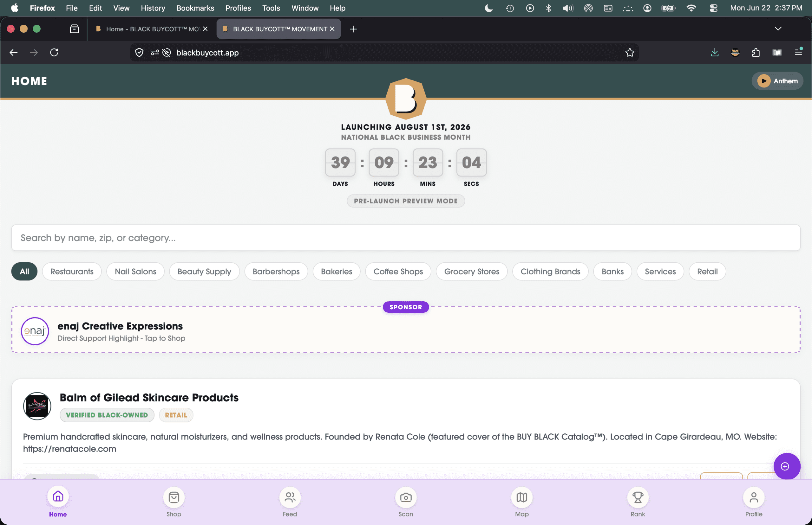Open the Firefox application menu hamburger

(x=798, y=52)
